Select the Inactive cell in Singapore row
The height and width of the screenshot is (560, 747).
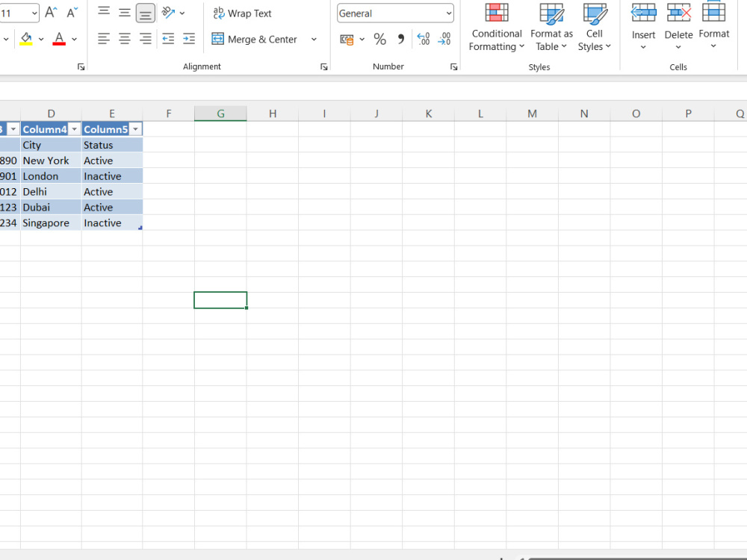[x=112, y=223]
